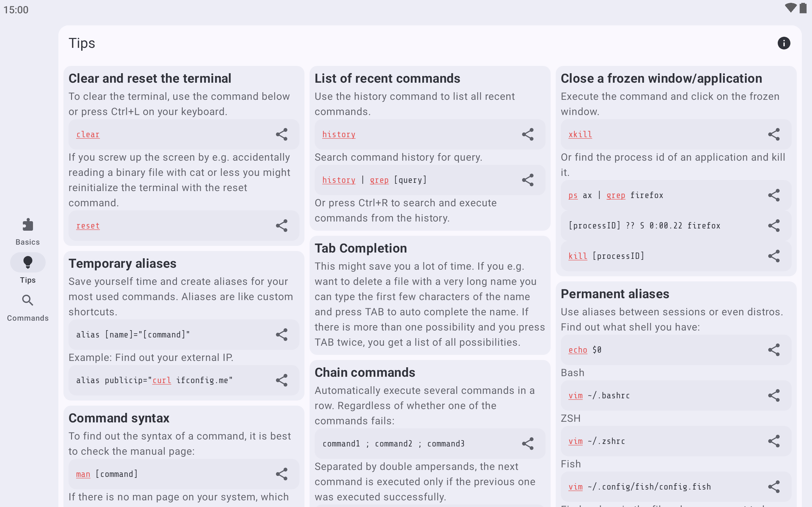Share the xkill command

774,134
